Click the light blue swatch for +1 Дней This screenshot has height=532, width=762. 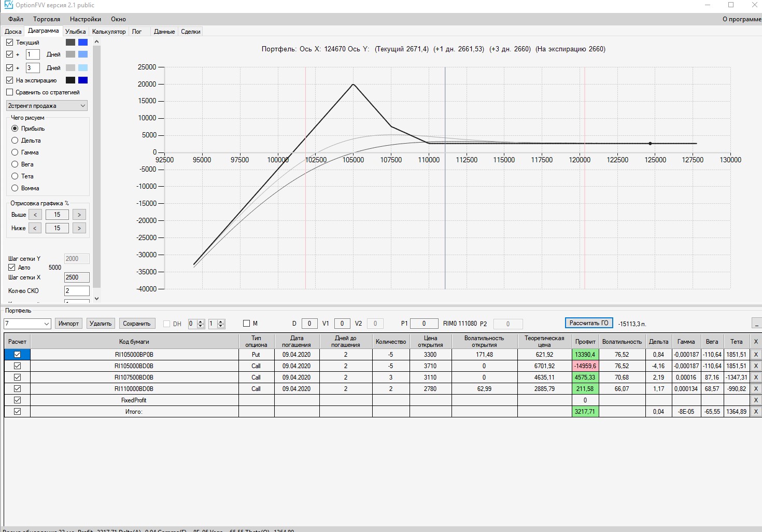click(83, 54)
